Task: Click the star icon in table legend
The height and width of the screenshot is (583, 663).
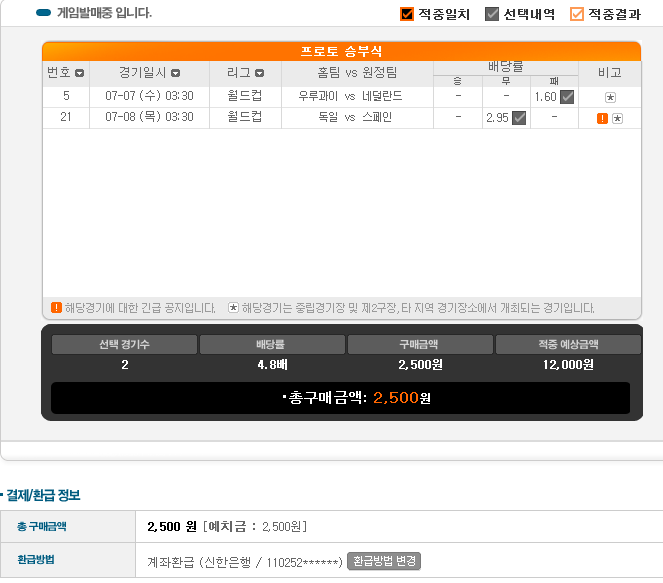Action: tap(233, 307)
